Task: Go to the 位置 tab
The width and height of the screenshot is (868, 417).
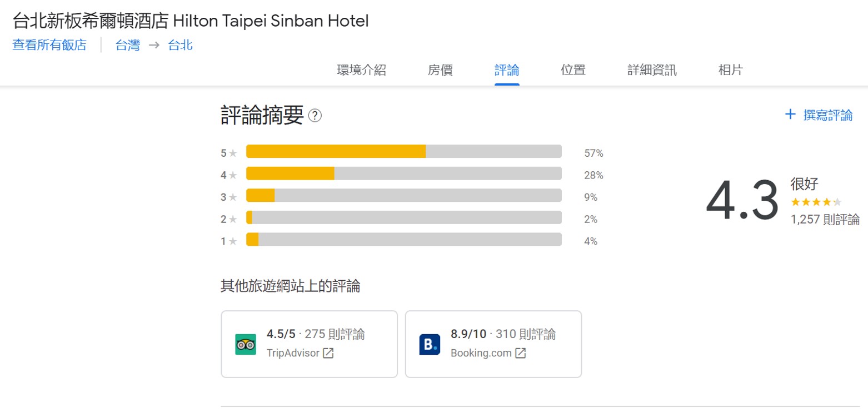Action: click(x=573, y=70)
